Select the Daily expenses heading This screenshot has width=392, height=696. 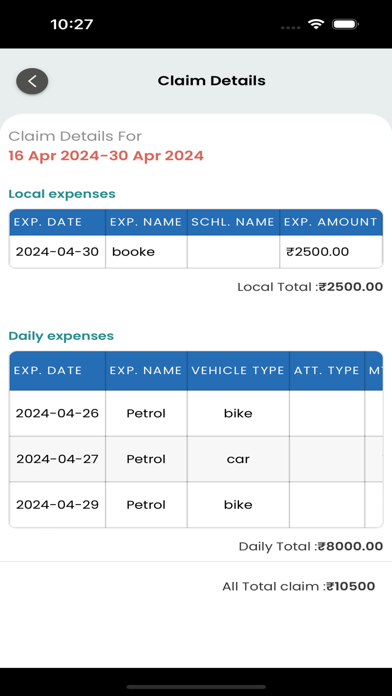(61, 336)
